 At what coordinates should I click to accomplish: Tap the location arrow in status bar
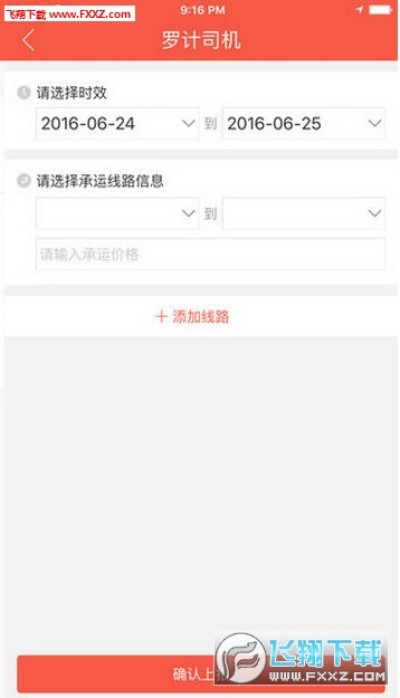click(360, 10)
